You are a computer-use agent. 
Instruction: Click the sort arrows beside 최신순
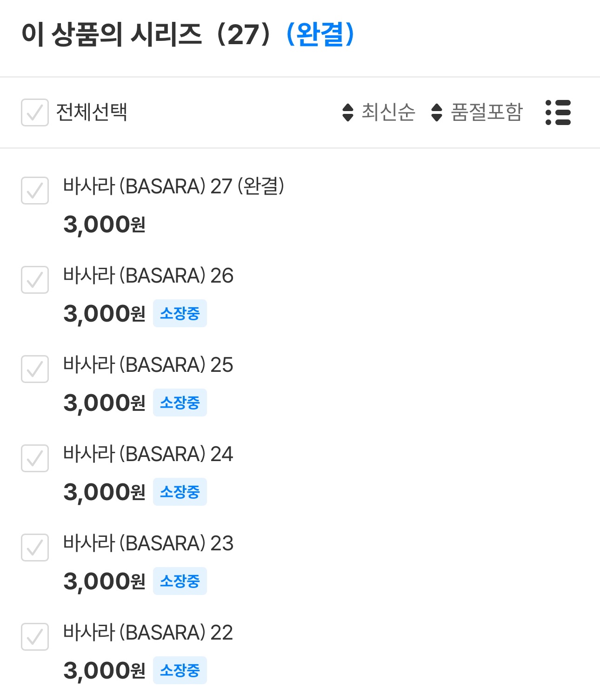[348, 112]
